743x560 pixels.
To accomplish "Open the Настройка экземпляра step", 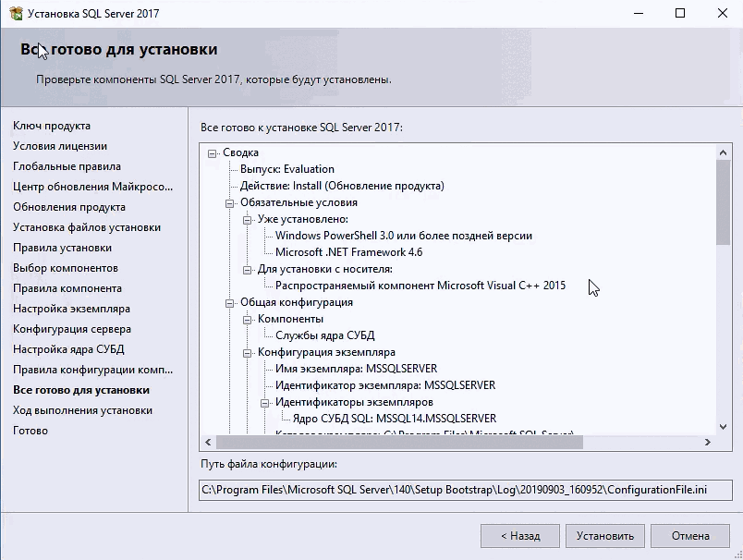I will 71,309.
